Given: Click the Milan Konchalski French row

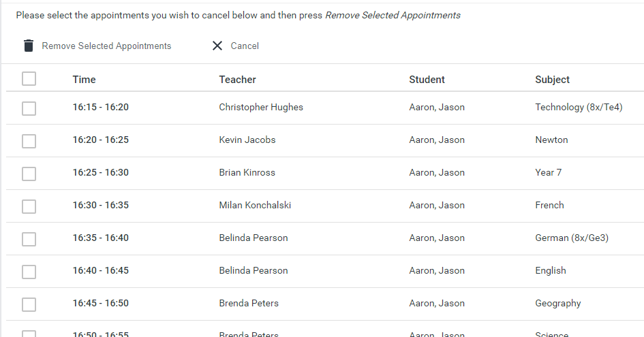Looking at the screenshot, I should pos(255,205).
